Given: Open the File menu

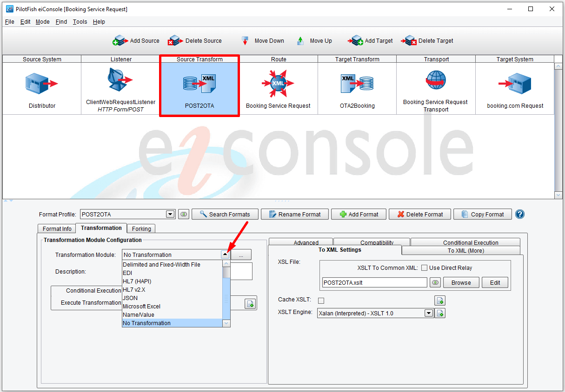Looking at the screenshot, I should click(x=9, y=22).
